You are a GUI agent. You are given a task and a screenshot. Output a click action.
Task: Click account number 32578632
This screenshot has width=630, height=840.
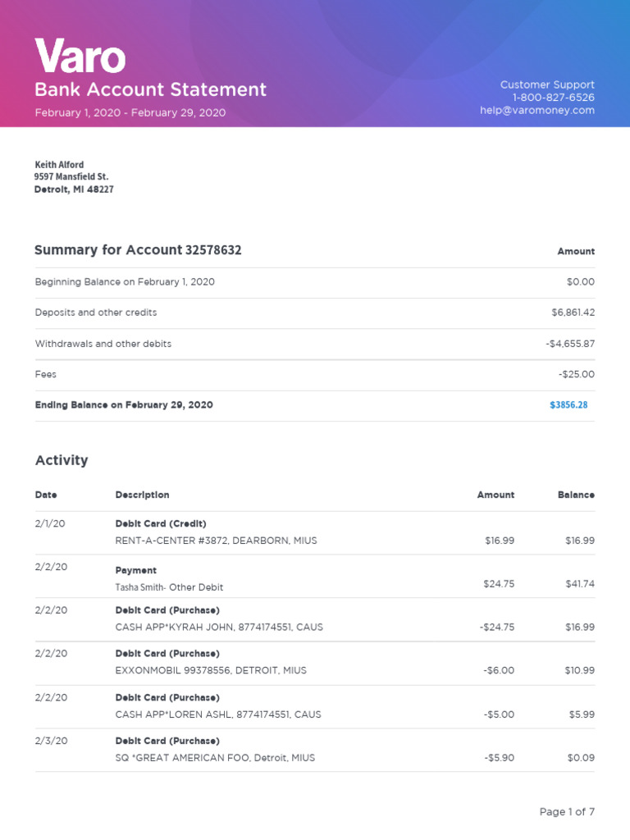coord(213,250)
